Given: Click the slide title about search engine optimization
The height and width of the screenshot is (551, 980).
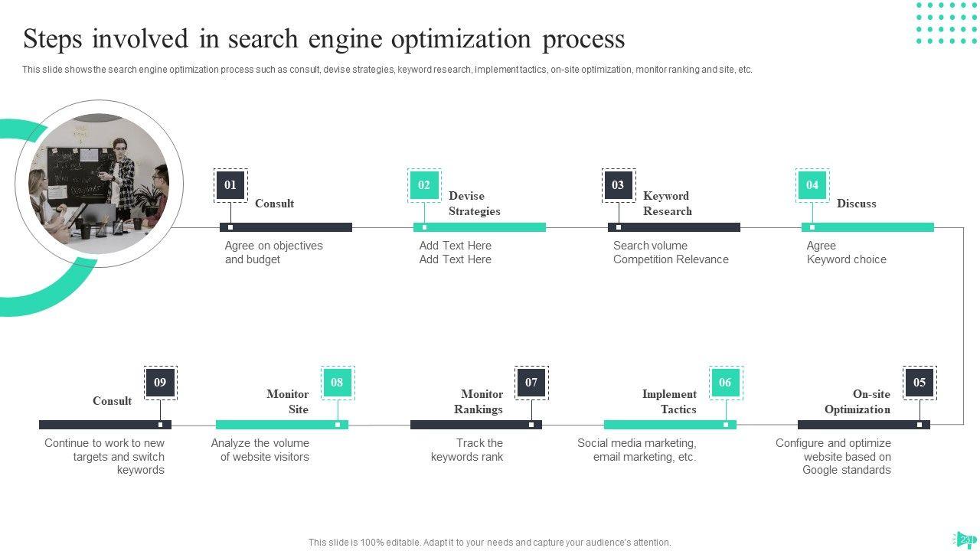Looking at the screenshot, I should [x=324, y=38].
